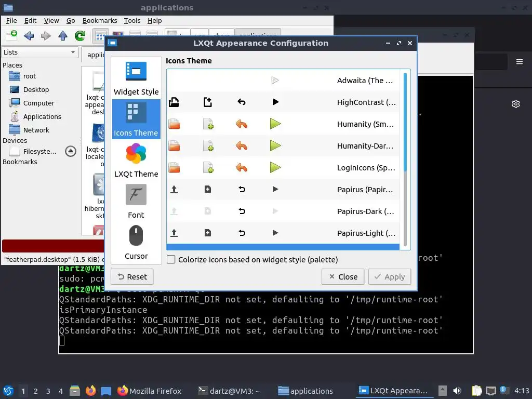Click the hamburger menu in terminal window

[520, 62]
